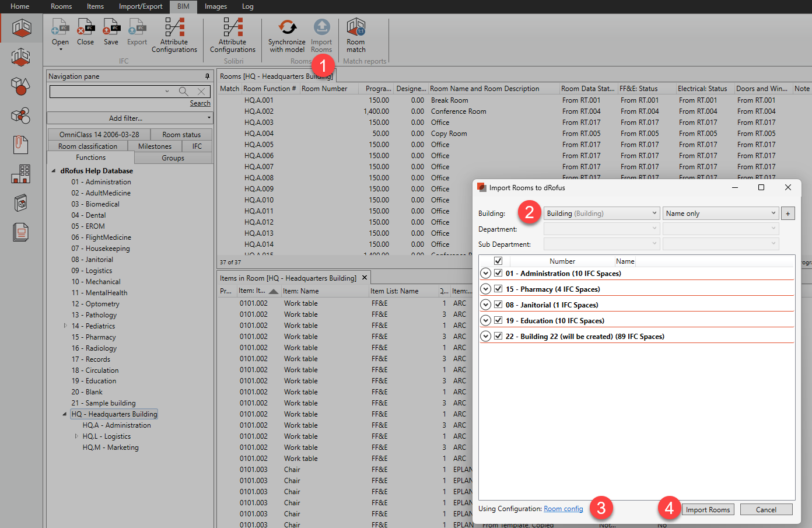Viewport: 812px width, 528px height.
Task: Uncheck the 01 - Administration checkbox
Action: pos(498,273)
